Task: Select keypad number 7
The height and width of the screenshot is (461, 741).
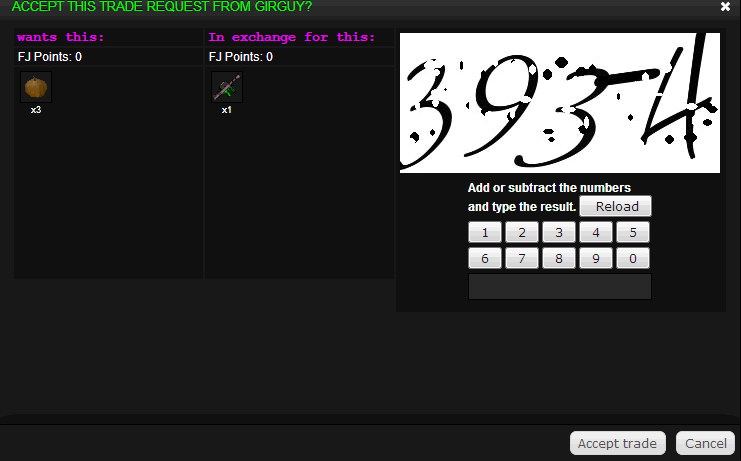Action: 522,258
